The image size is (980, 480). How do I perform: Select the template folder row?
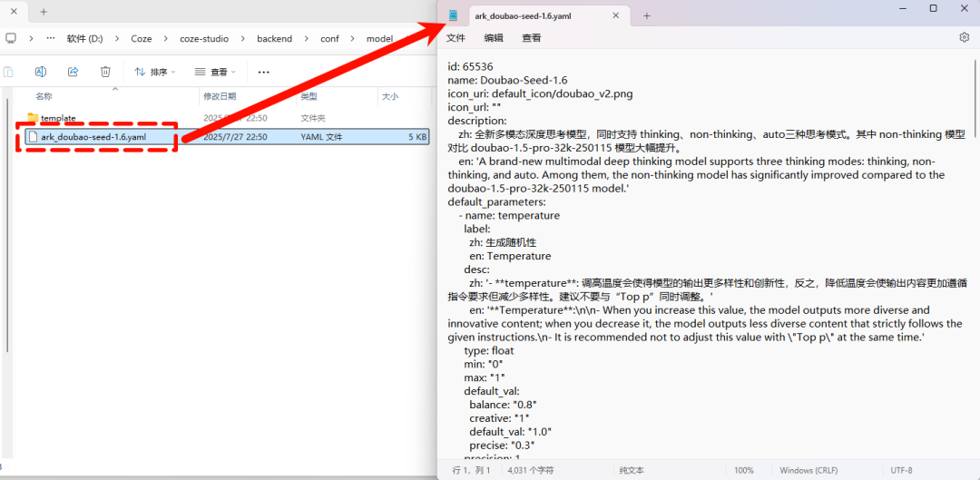tap(228, 117)
